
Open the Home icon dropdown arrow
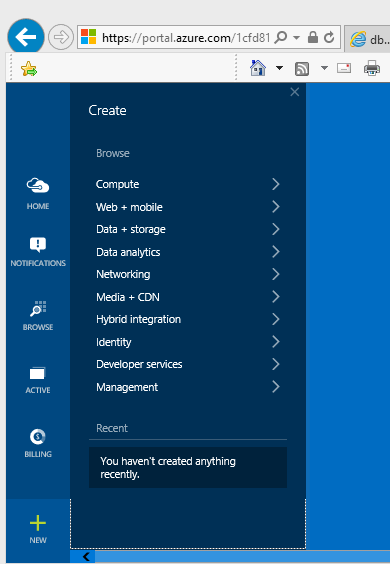[279, 68]
